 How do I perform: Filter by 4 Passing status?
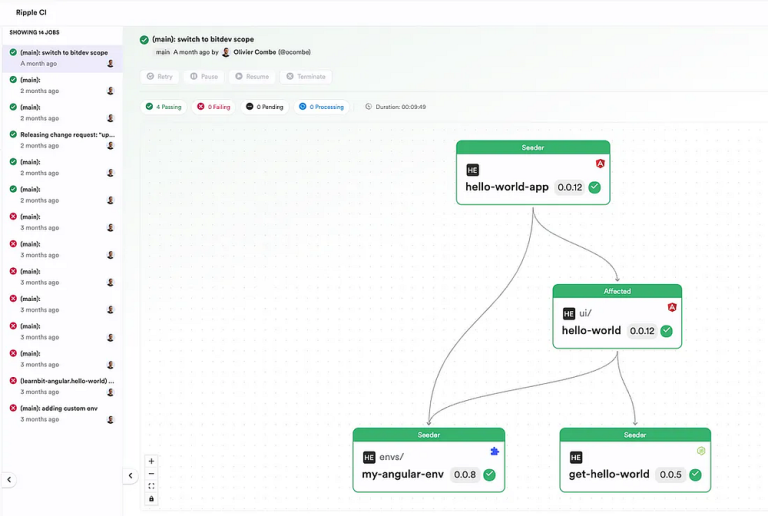[163, 106]
